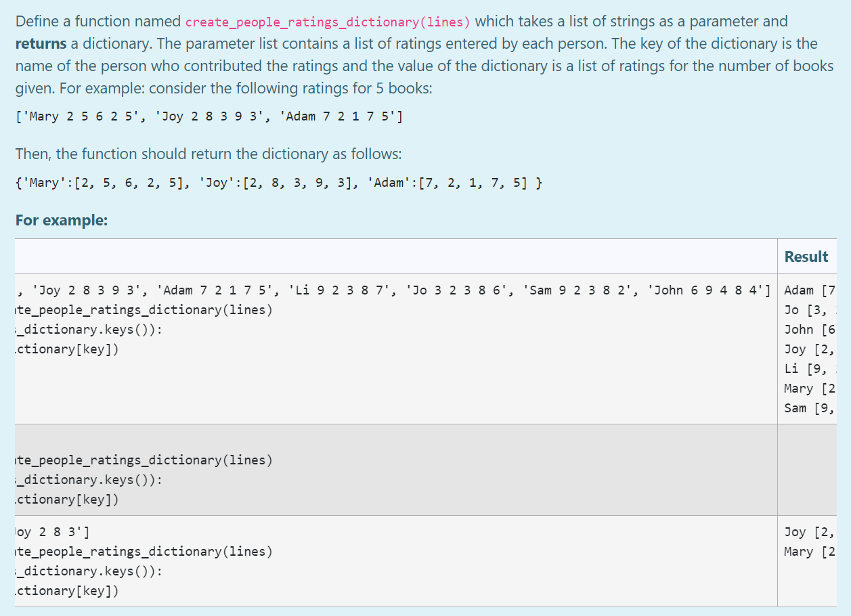Click the 'ctionary[key])' line in the grey example
Viewport: 851px width, 616px height.
click(67, 500)
